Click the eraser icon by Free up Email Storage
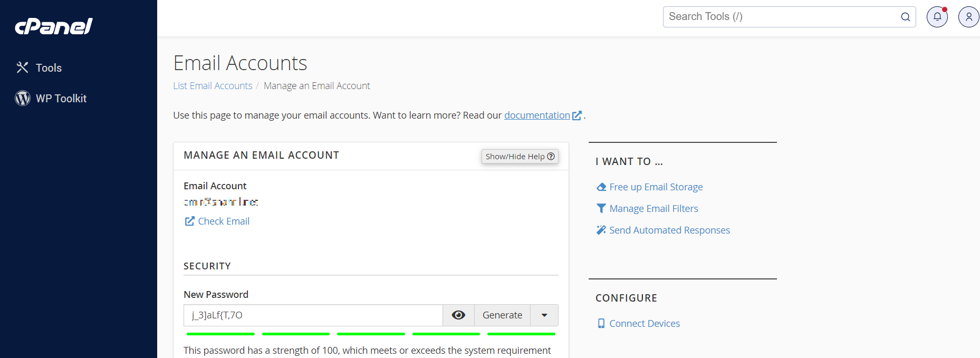Screen dimensions: 980x358 (601, 187)
